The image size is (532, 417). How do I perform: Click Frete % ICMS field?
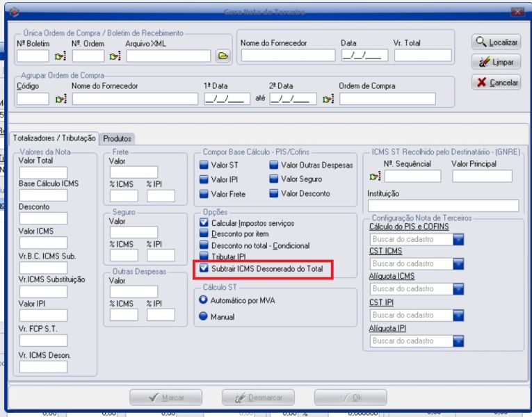click(x=124, y=196)
